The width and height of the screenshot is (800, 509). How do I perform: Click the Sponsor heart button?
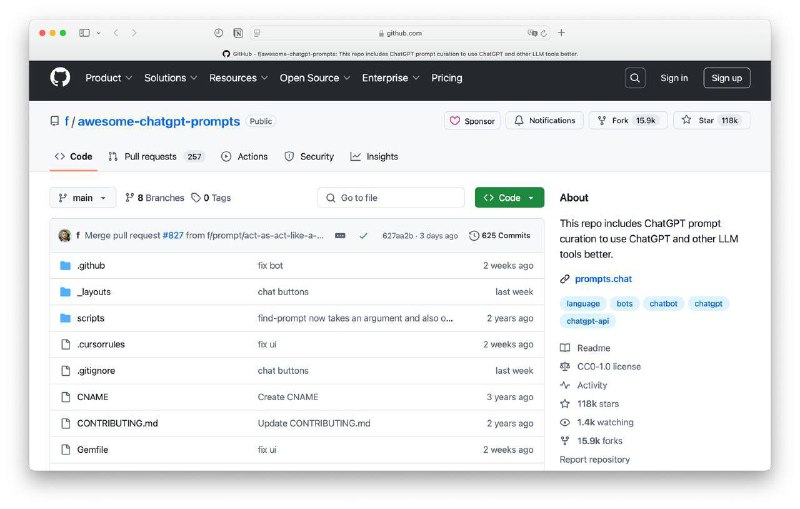[472, 121]
